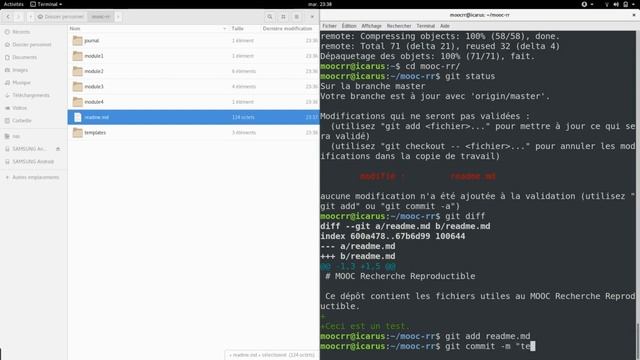The width and height of the screenshot is (640, 360).
Task: Open the second SAMSUNG Android entry
Action: 33,162
